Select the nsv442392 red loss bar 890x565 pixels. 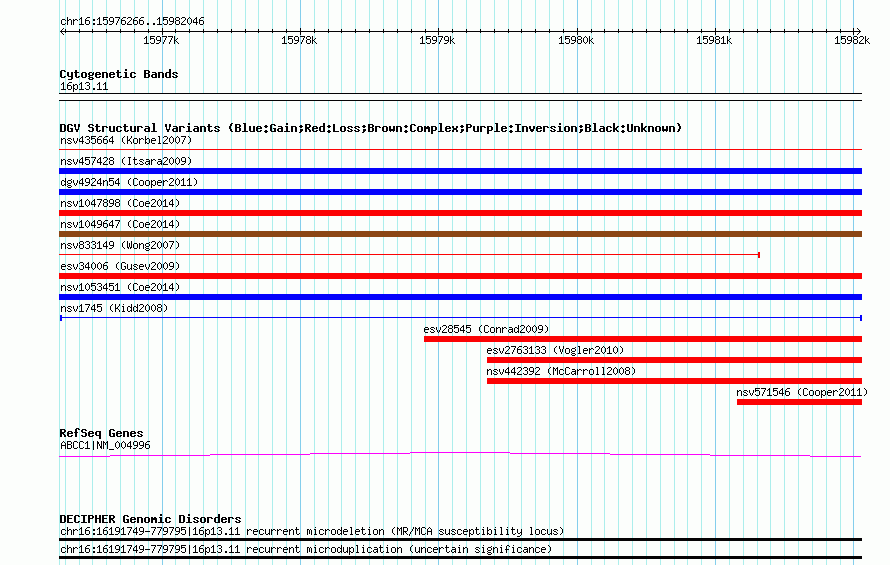(674, 381)
